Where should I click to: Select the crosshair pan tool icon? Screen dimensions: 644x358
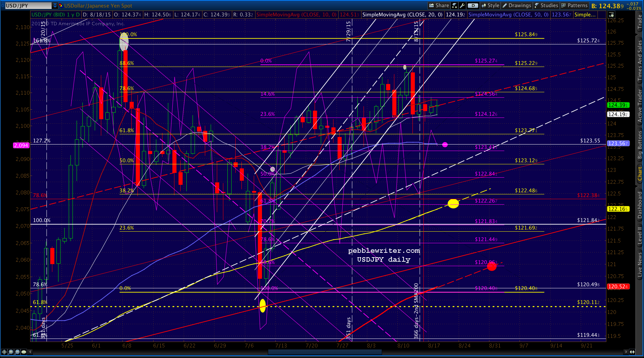click(x=4, y=352)
